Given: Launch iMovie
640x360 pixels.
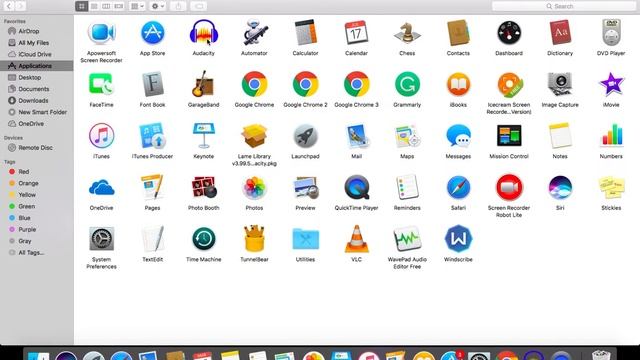Looking at the screenshot, I should 611,84.
